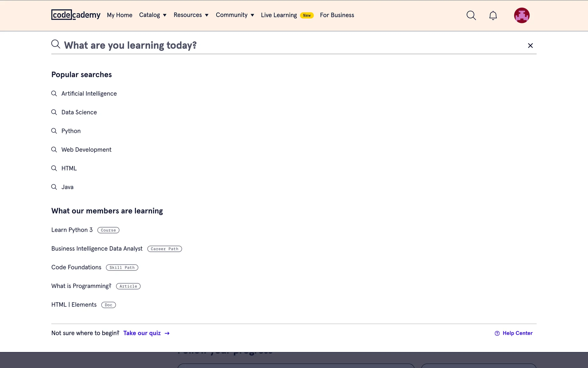
Task: Open the user profile avatar menu
Action: [x=522, y=15]
